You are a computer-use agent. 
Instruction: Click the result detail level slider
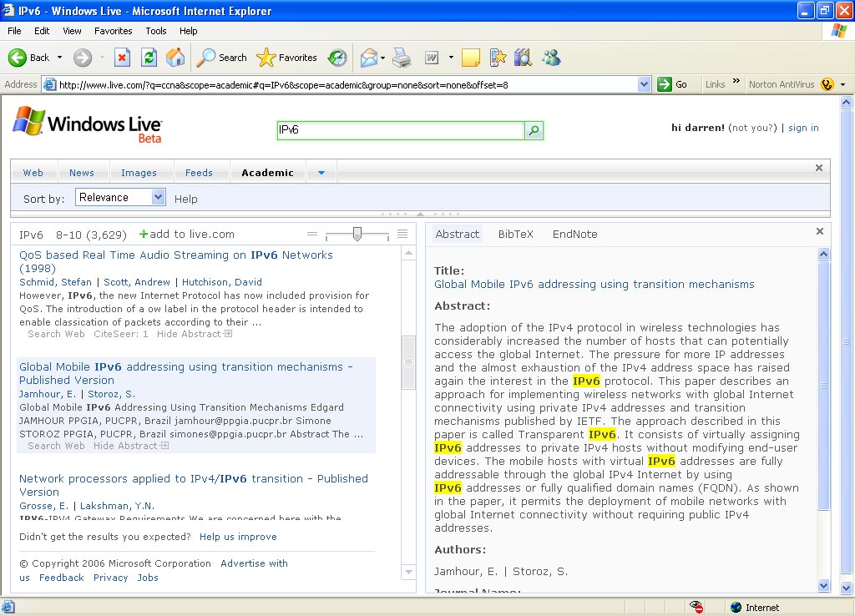[x=357, y=235]
